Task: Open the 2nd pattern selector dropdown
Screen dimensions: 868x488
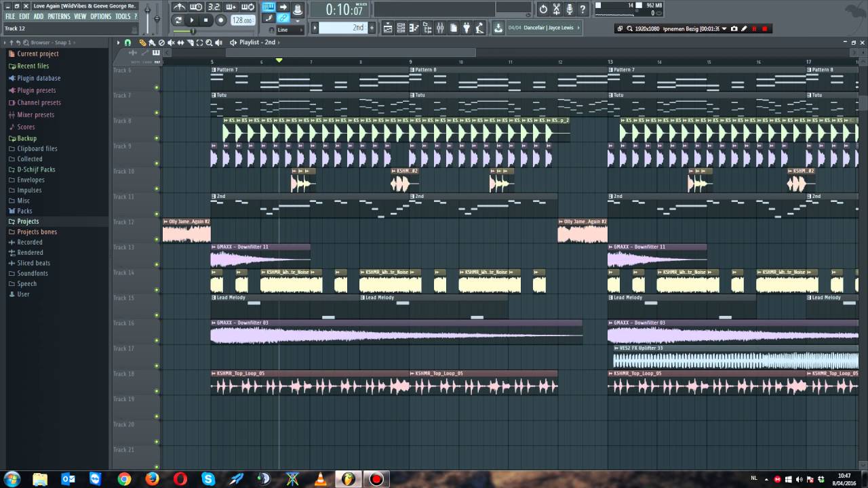Action: (342, 28)
